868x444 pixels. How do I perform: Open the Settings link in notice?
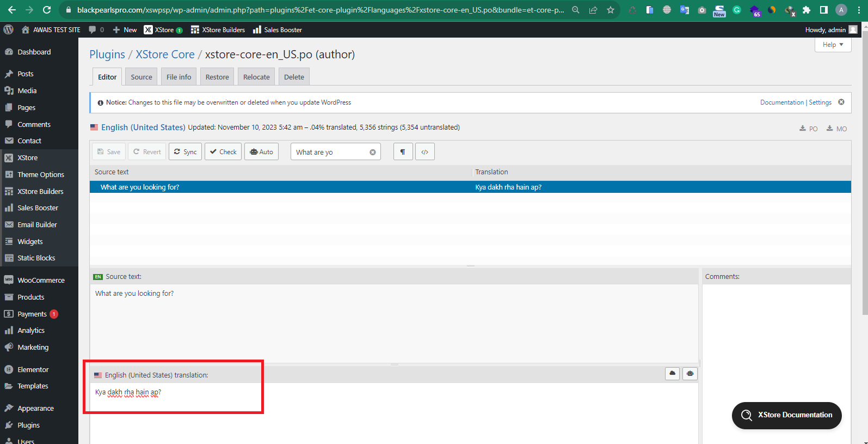pyautogui.click(x=820, y=102)
